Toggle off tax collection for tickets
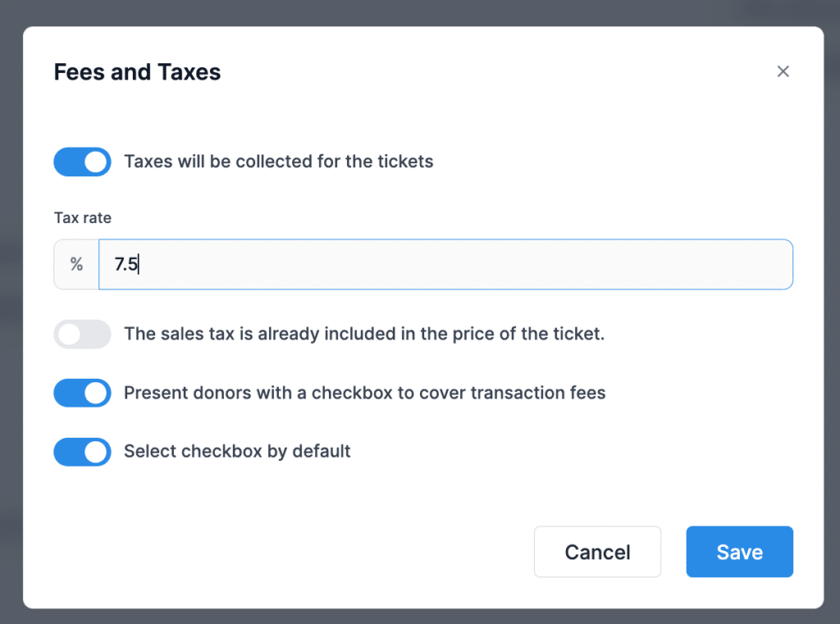Screen dimensions: 840x624 [82, 162]
